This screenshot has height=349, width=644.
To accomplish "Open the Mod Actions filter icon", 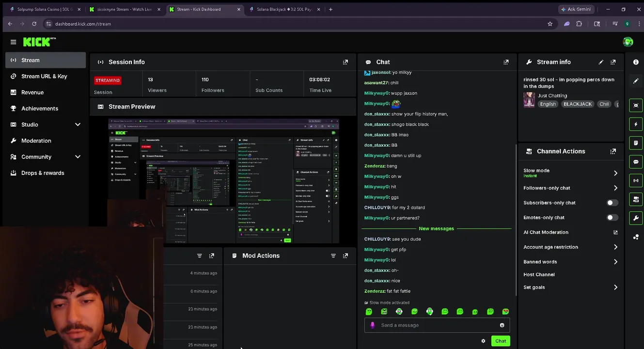I will [x=333, y=255].
